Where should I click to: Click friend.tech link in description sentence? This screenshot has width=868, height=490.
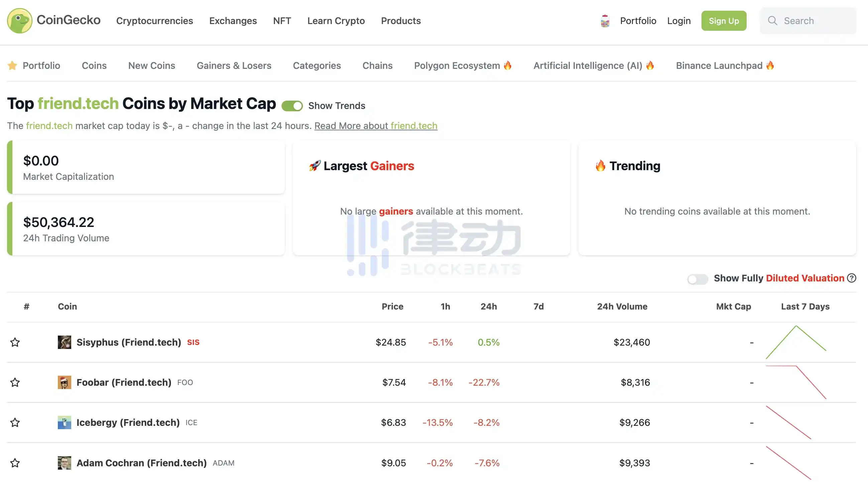pos(49,126)
